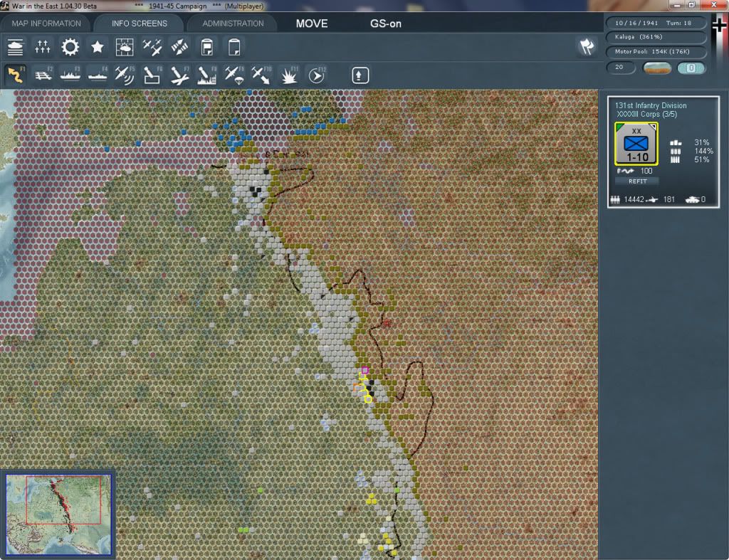This screenshot has height=560, width=729.
Task: Click the Motor Pool 154K (176K) field
Action: tap(656, 51)
